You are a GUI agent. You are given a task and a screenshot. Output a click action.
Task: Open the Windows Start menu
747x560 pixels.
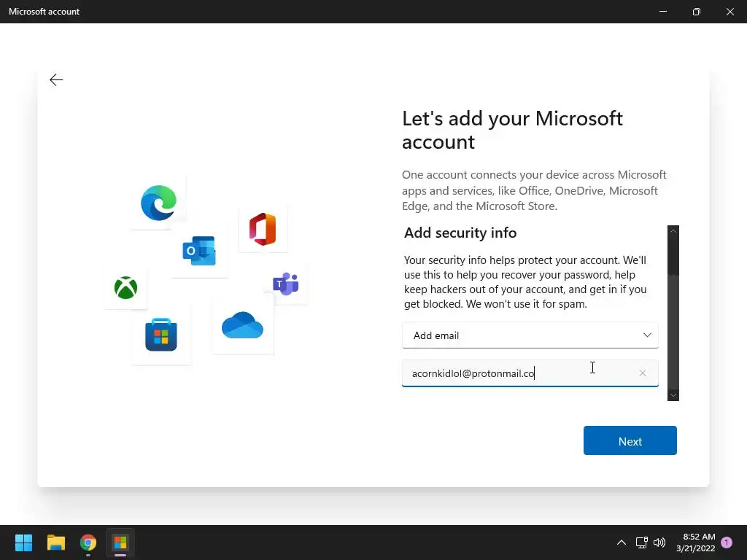click(23, 542)
